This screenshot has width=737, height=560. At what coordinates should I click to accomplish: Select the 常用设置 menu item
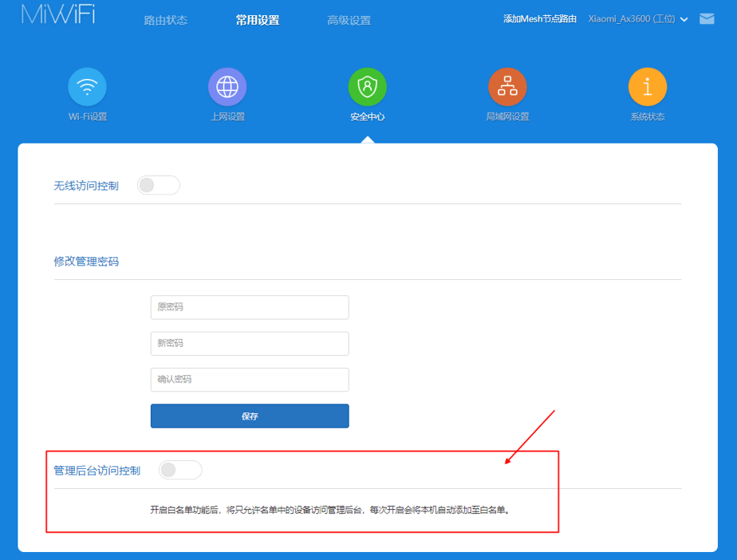[x=257, y=19]
